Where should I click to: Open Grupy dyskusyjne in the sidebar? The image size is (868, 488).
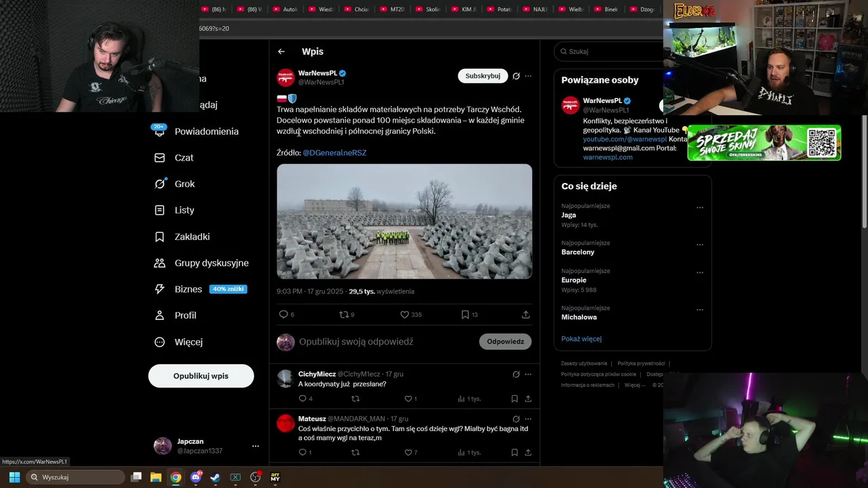(201, 263)
